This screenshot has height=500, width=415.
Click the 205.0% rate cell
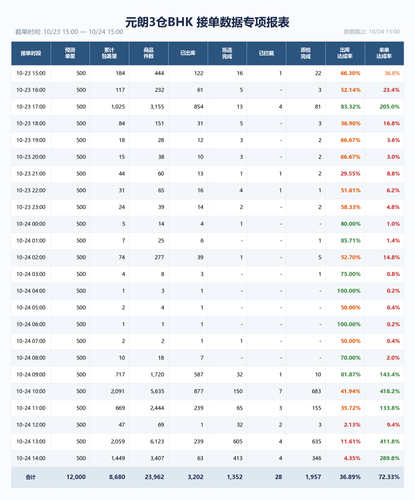tap(390, 107)
